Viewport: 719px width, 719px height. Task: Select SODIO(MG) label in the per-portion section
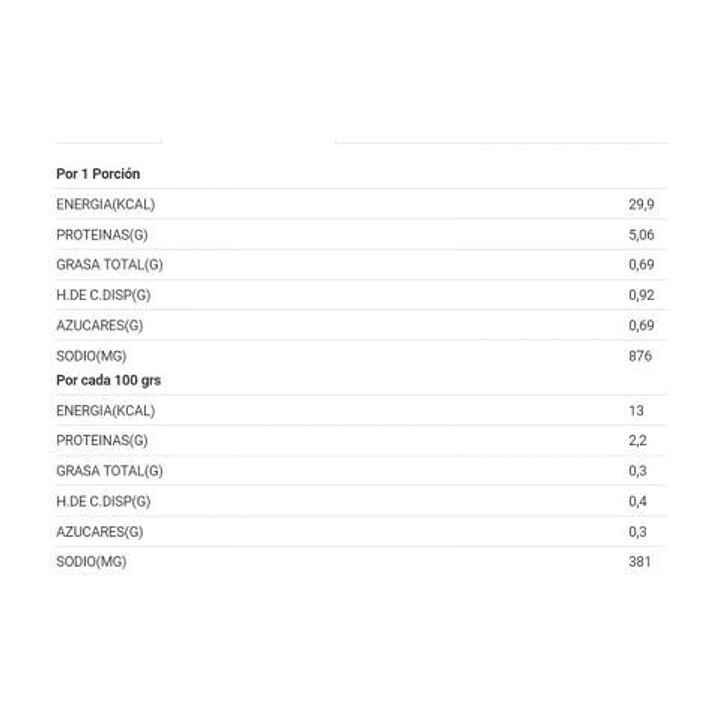tap(91, 356)
